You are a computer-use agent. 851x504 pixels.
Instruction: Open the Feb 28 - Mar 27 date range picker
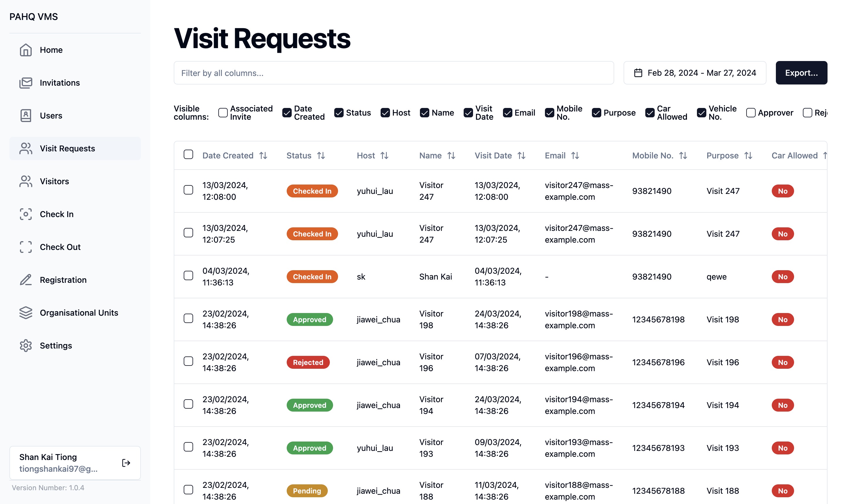695,73
